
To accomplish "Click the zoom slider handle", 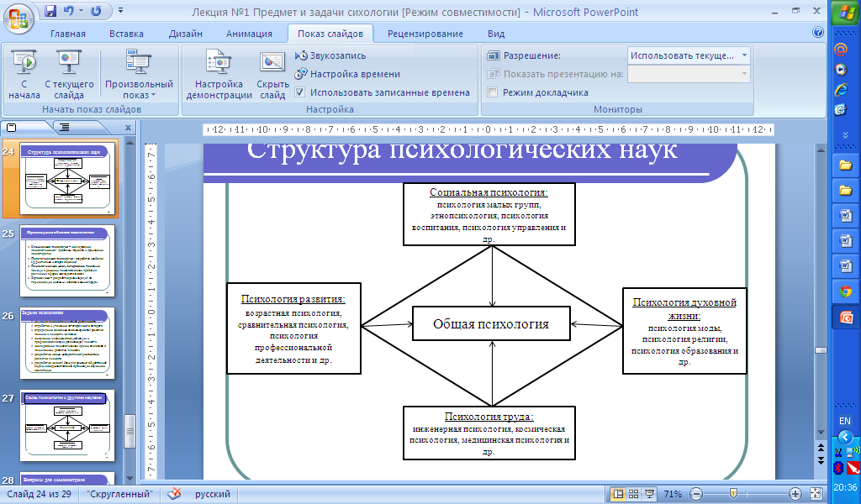I will tap(733, 494).
